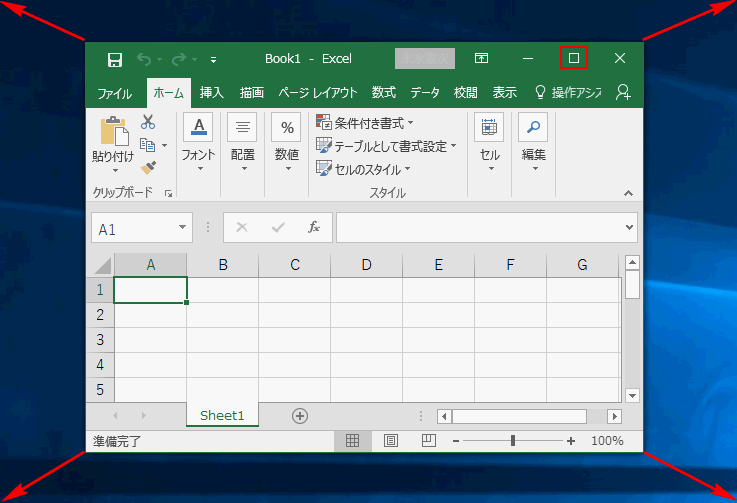The width and height of the screenshot is (737, 503).
Task: Add a new sheet with plus icon
Action: coord(299,416)
